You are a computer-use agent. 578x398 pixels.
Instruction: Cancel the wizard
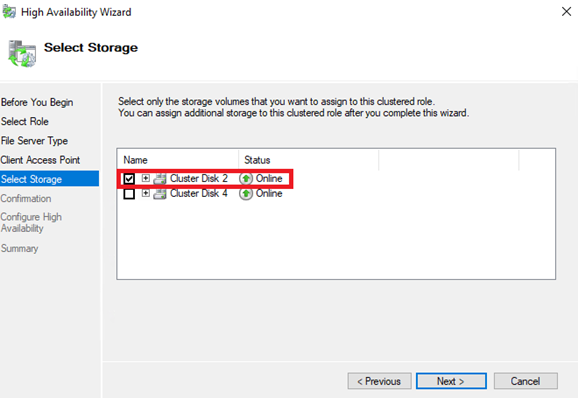tap(526, 381)
